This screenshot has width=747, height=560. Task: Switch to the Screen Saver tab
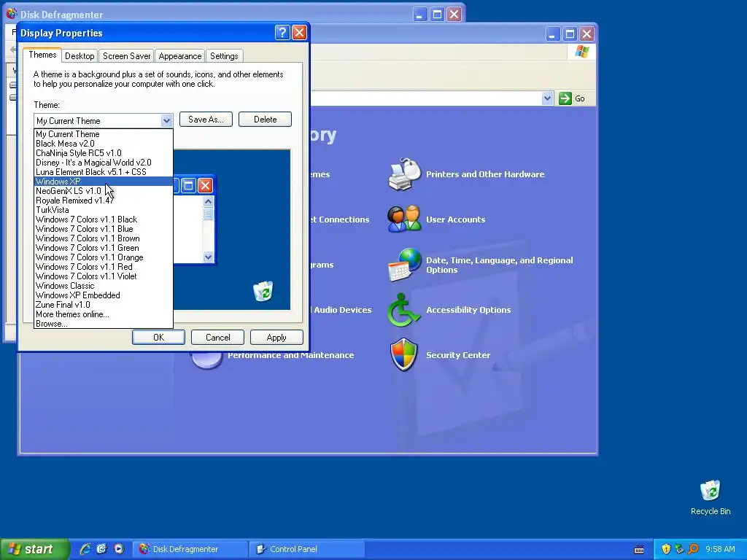coord(127,55)
